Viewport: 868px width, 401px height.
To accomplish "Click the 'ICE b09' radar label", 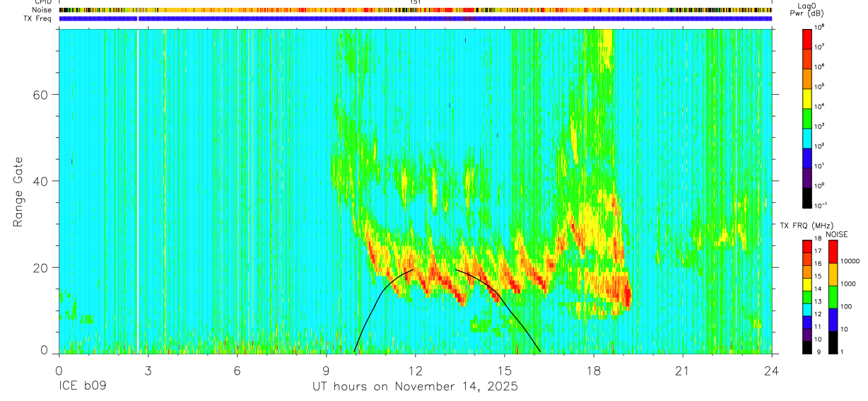I will point(83,387).
